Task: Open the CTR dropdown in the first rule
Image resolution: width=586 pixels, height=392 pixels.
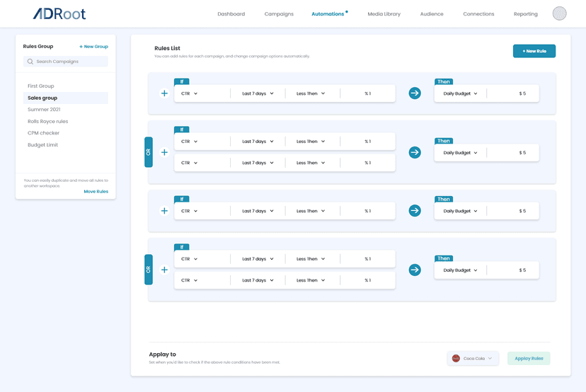Action: [189, 93]
